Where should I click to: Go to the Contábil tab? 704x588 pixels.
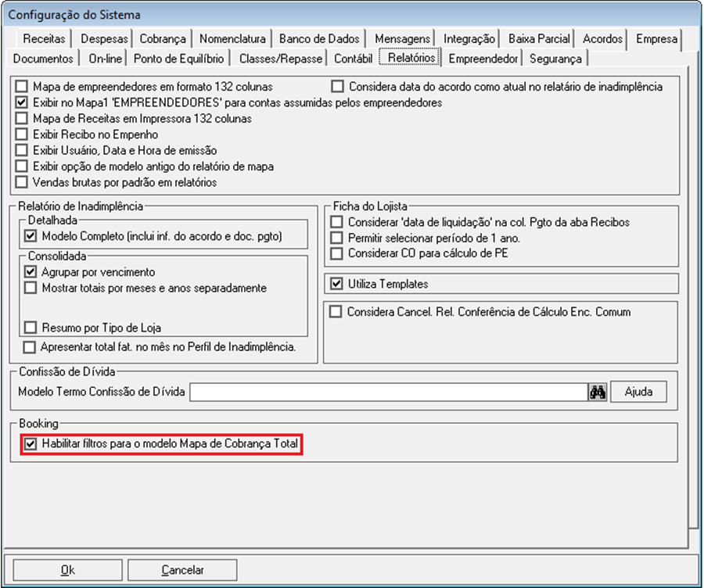pyautogui.click(x=353, y=59)
